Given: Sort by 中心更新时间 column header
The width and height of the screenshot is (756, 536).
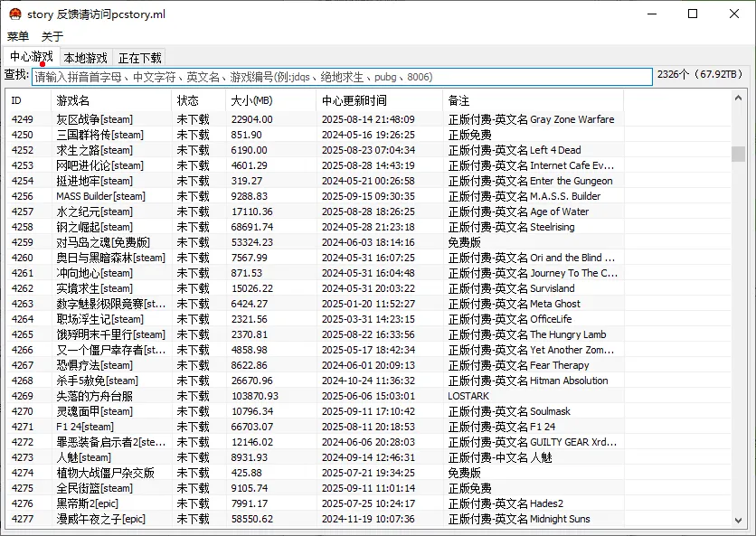Looking at the screenshot, I should click(378, 100).
